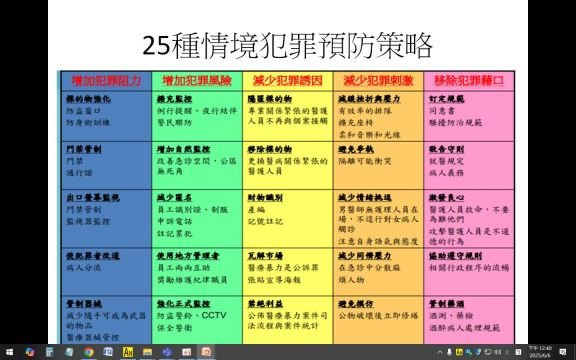Select the header 減少犯罪誘因

pos(288,81)
